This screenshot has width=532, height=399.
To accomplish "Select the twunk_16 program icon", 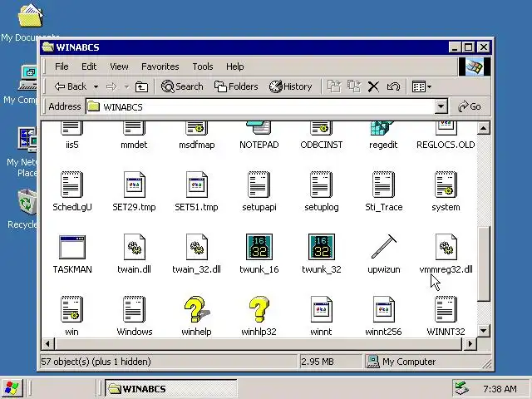I will coord(259,247).
